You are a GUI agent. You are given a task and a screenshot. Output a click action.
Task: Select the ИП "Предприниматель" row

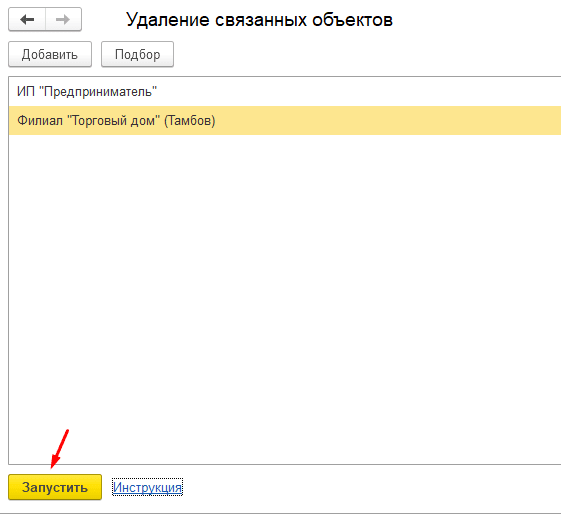tap(285, 92)
